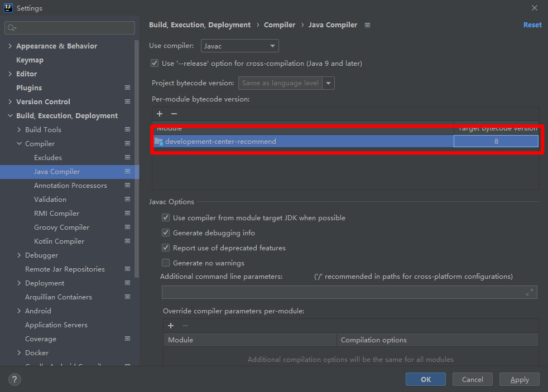Edit target bytecode version cell showing 8
The height and width of the screenshot is (392, 548).
point(496,142)
